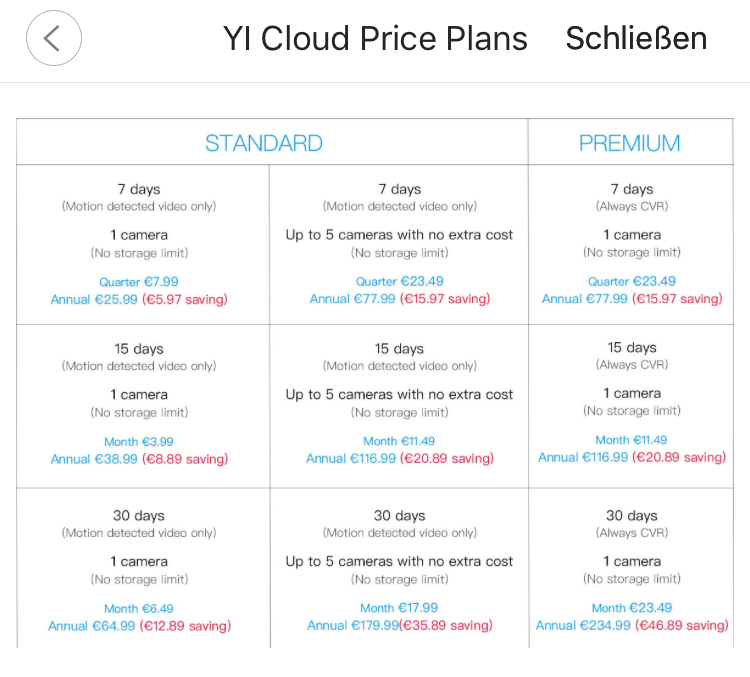Choose Month €3.99 15 days plan
Screen dimensions: 750x677
(139, 442)
